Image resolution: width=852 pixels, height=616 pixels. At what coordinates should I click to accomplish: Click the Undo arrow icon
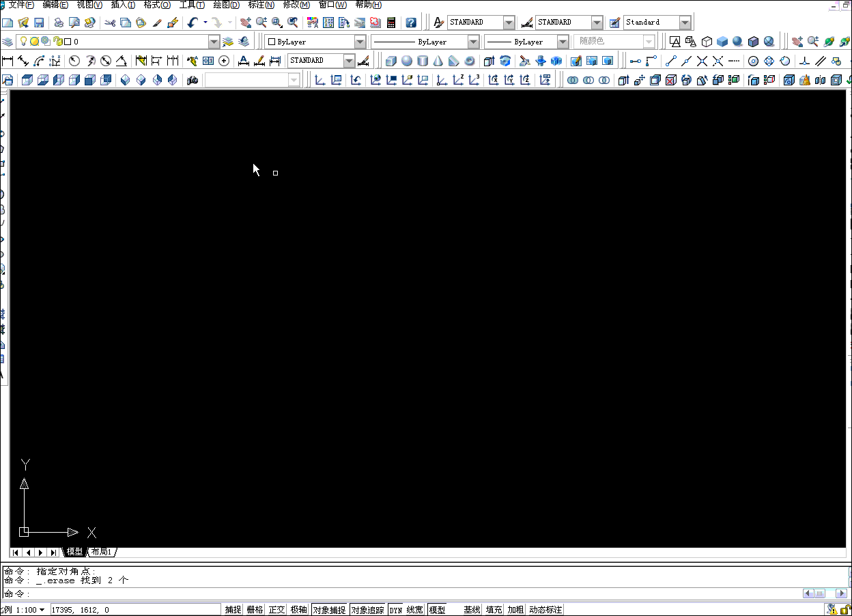pos(193,23)
